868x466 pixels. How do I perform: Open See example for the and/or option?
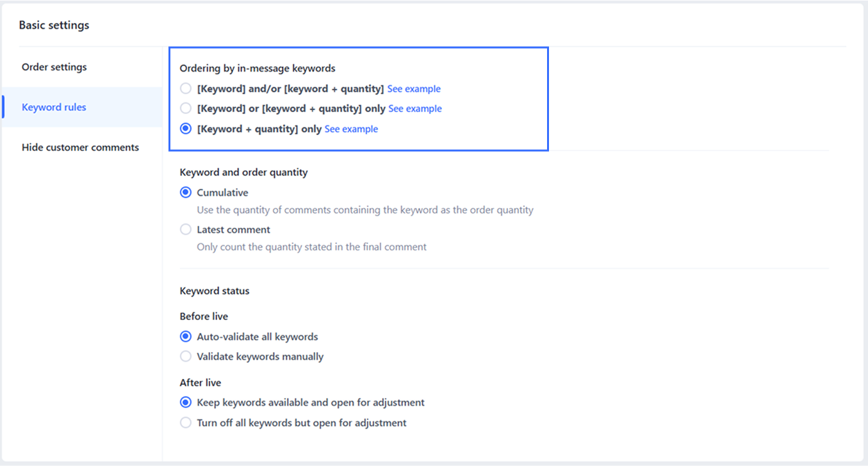414,89
